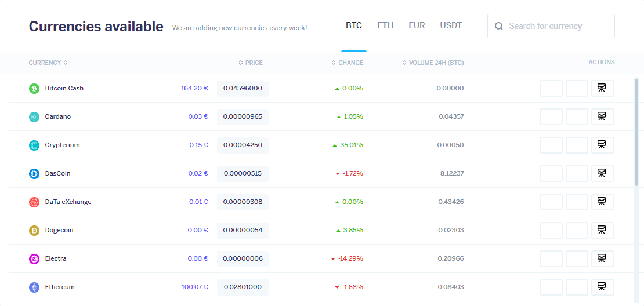Click the DasCoin logo icon

pos(34,173)
